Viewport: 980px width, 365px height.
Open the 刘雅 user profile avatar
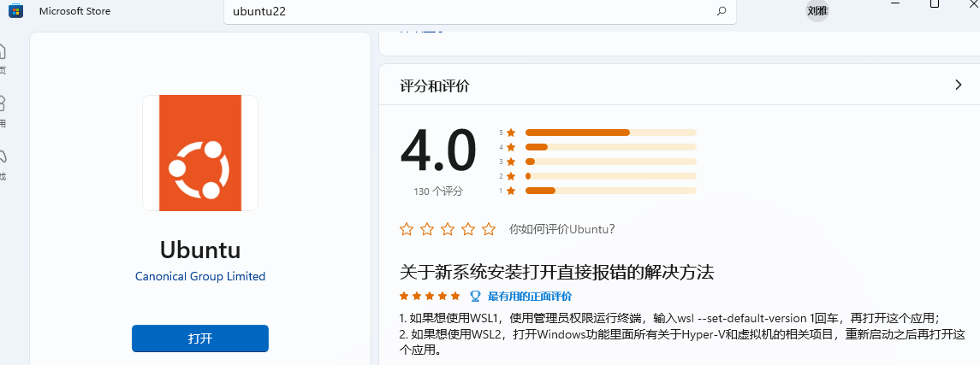tap(817, 10)
